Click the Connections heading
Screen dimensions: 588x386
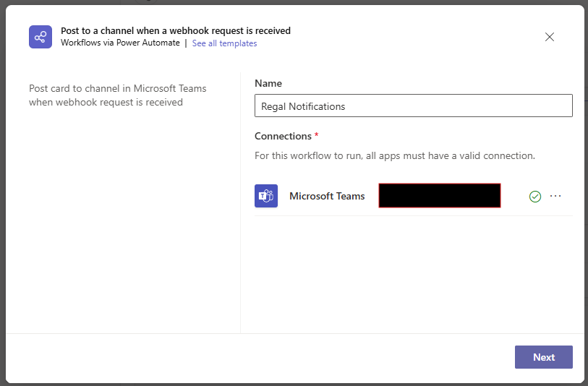pos(283,136)
